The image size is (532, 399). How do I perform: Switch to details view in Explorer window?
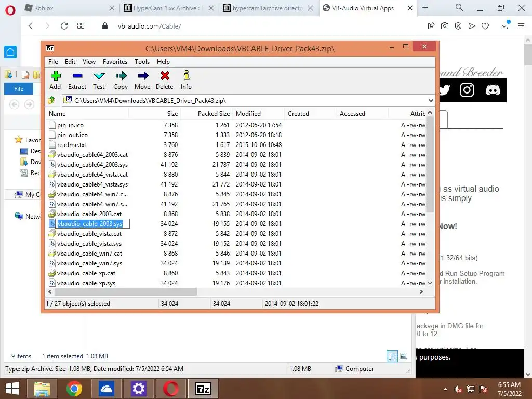(392, 356)
